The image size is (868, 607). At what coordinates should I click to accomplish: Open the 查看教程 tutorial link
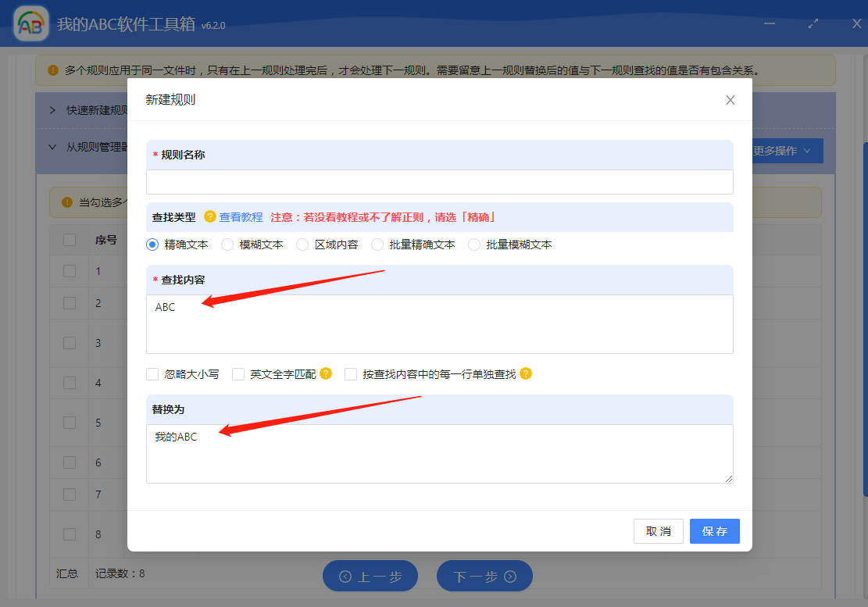click(241, 217)
